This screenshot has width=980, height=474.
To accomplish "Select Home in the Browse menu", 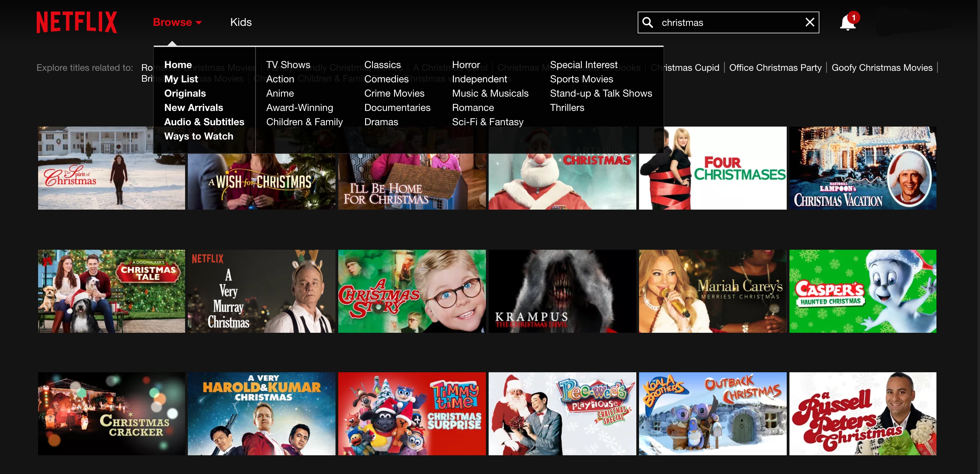I will click(178, 65).
